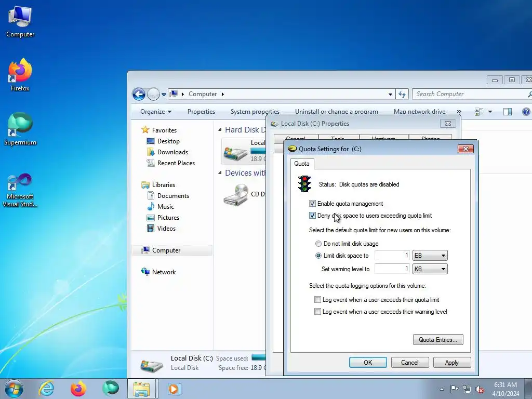Click OK in Quota Settings

[368, 362]
